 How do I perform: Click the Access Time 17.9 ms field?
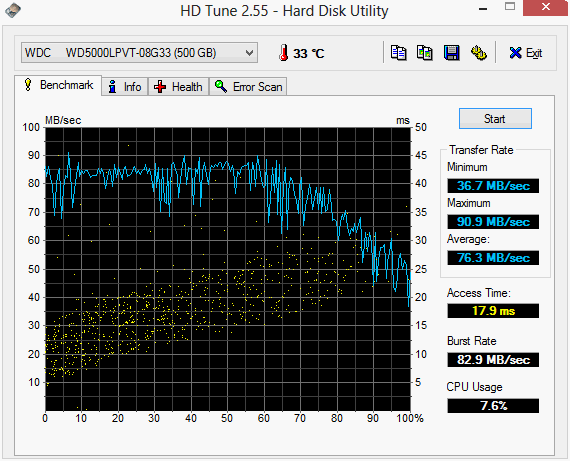pyautogui.click(x=493, y=311)
